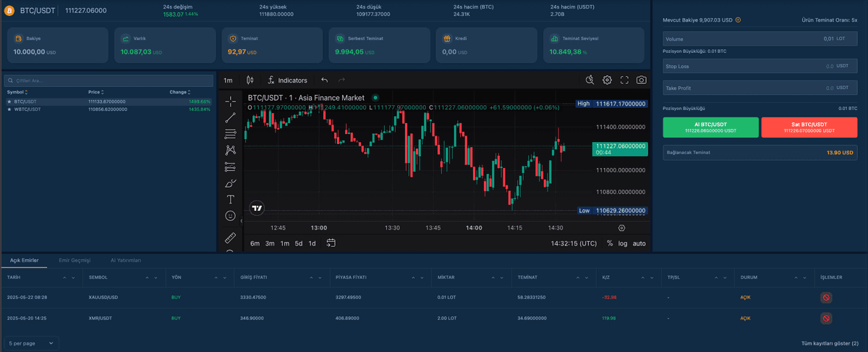Screen dimensions: 868x352
Task: Take a chart snapshot with camera
Action: [x=642, y=80]
